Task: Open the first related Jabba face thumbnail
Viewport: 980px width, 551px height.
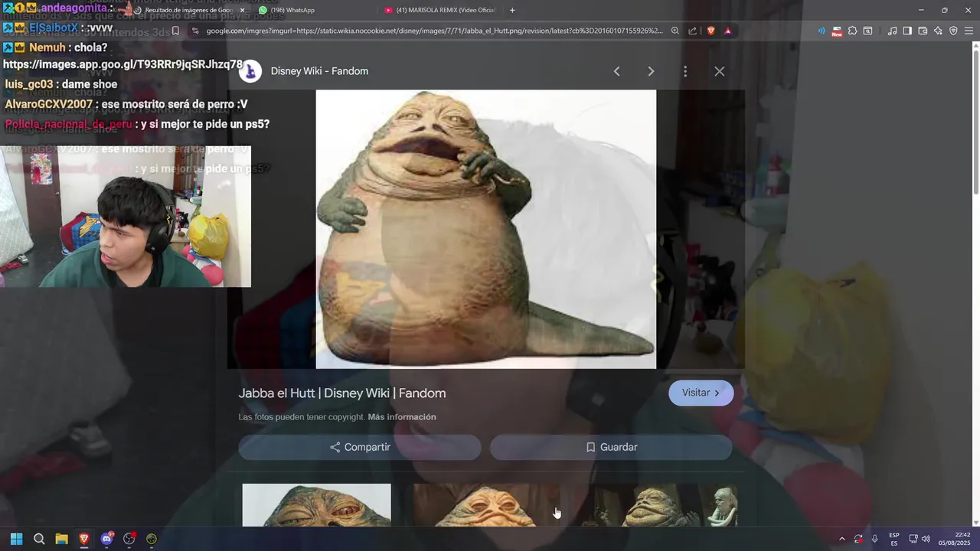Action: [316, 505]
